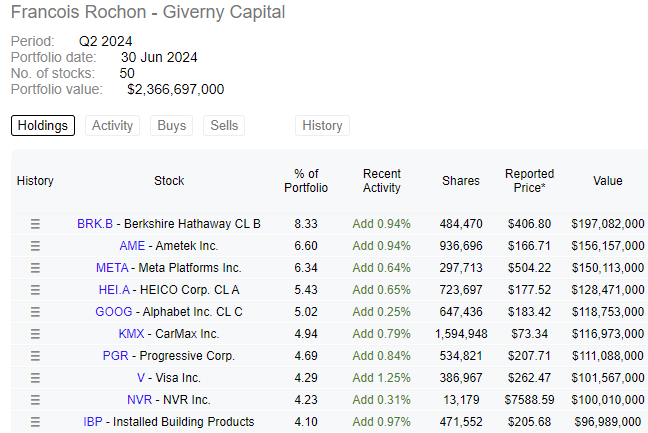Open the Sells tab
Image resolution: width=648 pixels, height=433 pixels.
click(224, 126)
